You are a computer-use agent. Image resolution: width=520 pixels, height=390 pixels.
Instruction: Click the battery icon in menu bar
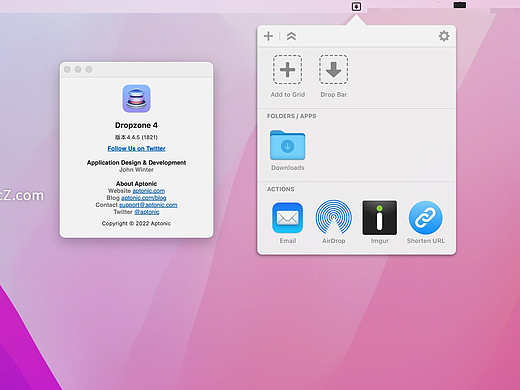pyautogui.click(x=460, y=5)
